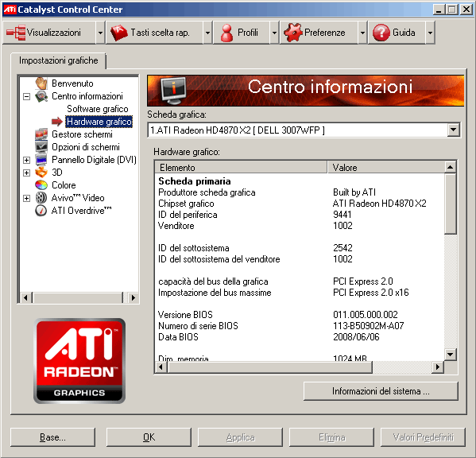476x458 pixels.
Task: Open ATI Overdrive tree entry
Action: point(81,211)
